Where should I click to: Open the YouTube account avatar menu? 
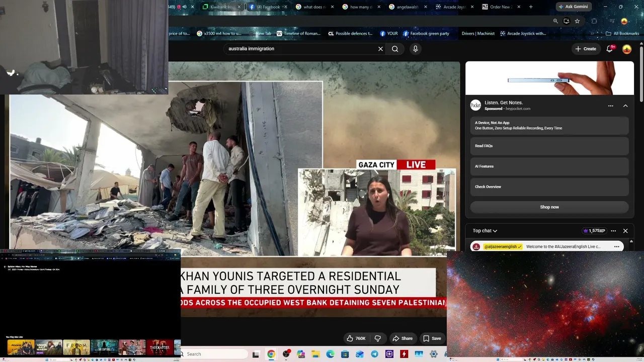pyautogui.click(x=627, y=49)
